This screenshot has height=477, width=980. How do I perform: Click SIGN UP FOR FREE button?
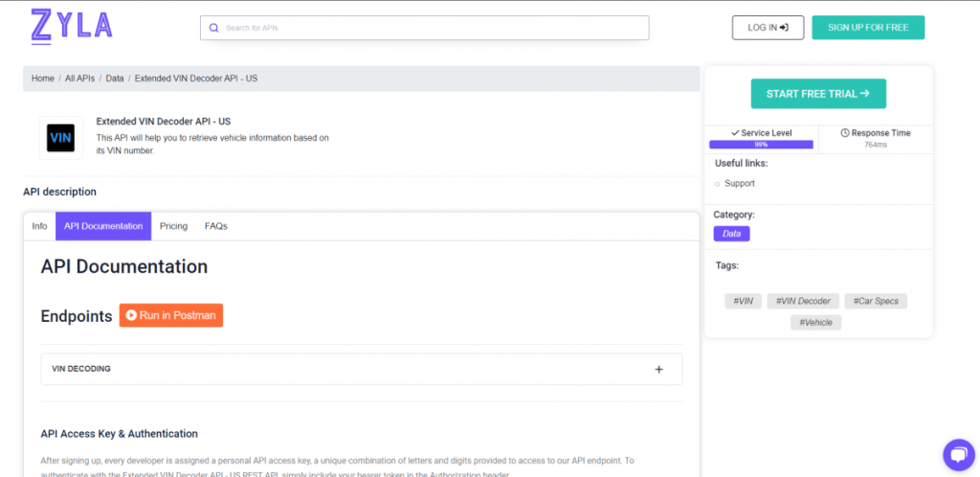coord(868,28)
